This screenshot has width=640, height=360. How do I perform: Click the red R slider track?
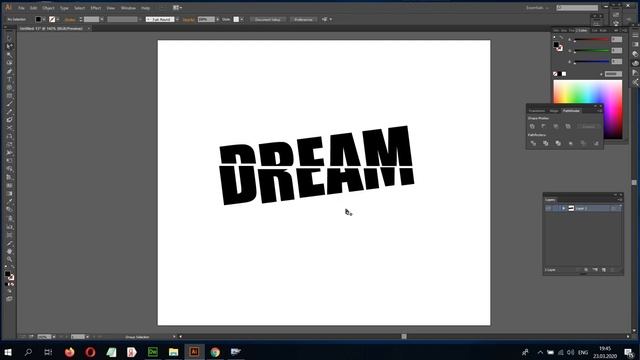(591, 40)
